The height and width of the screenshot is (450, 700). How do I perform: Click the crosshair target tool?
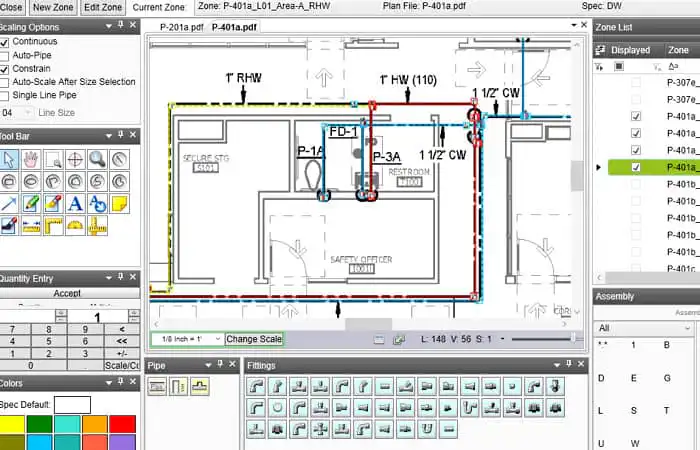(x=75, y=159)
